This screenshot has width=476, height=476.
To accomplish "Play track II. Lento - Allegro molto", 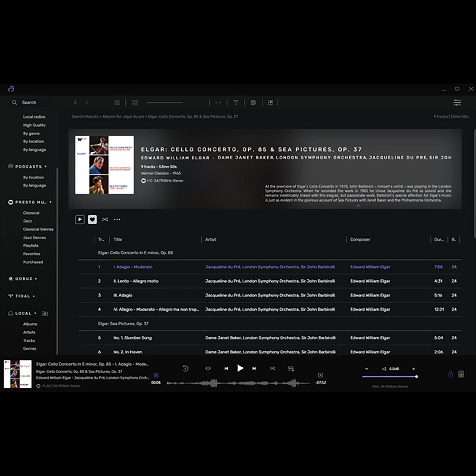I will [136, 281].
